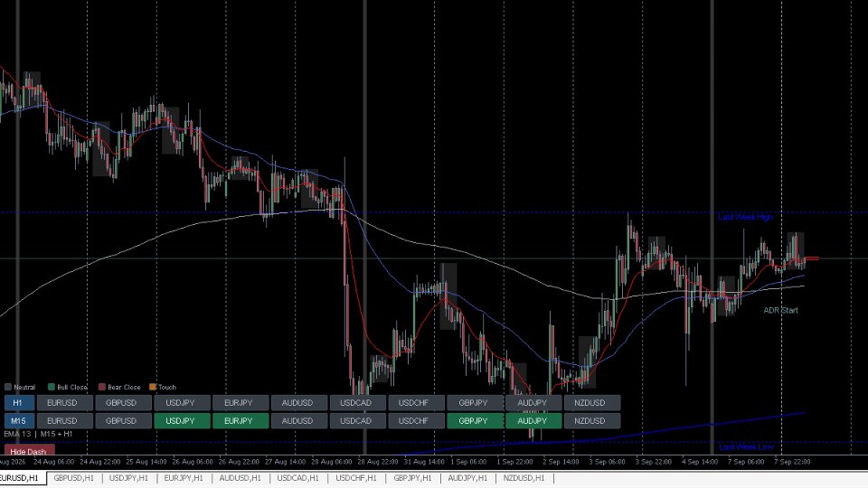
Task: Switch to the GBPUSD,H1 chart tab
Action: tap(73, 478)
